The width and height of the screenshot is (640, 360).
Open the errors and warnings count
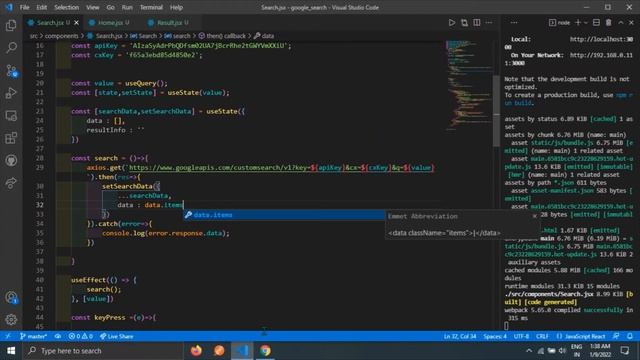point(80,336)
